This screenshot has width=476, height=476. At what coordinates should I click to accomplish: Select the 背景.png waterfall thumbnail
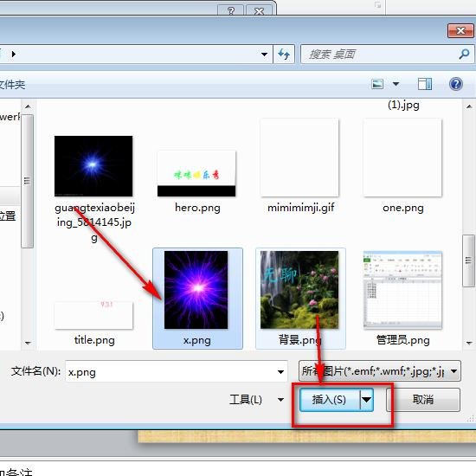(299, 290)
